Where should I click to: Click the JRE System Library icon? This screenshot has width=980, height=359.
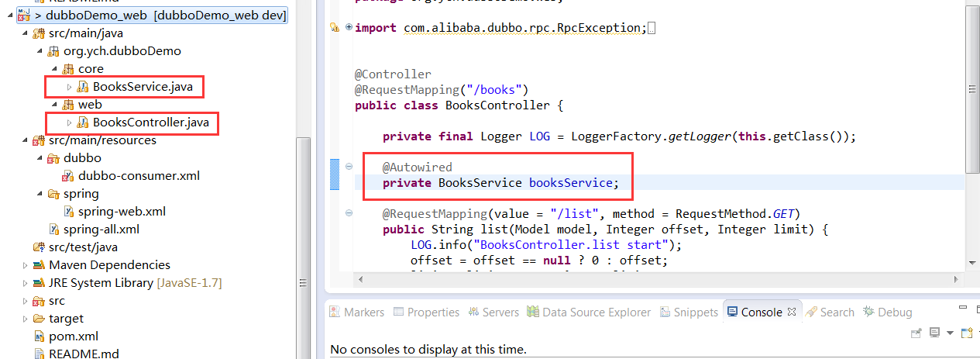pyautogui.click(x=38, y=283)
